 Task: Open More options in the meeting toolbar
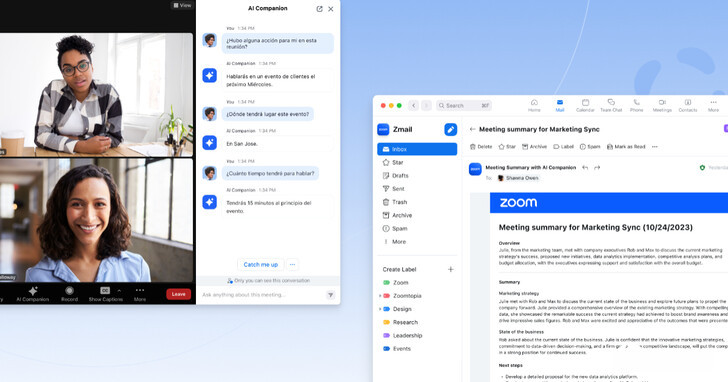(x=140, y=294)
